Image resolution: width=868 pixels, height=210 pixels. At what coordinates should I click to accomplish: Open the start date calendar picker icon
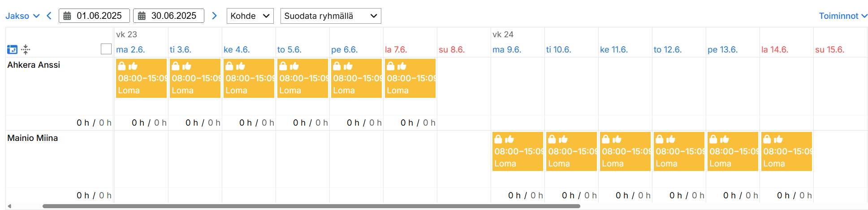[x=67, y=16]
